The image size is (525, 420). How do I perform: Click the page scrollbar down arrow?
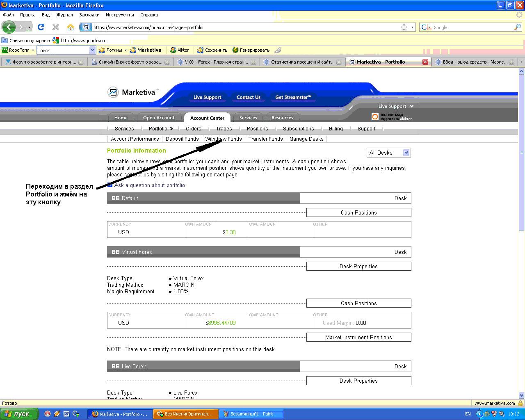521,395
